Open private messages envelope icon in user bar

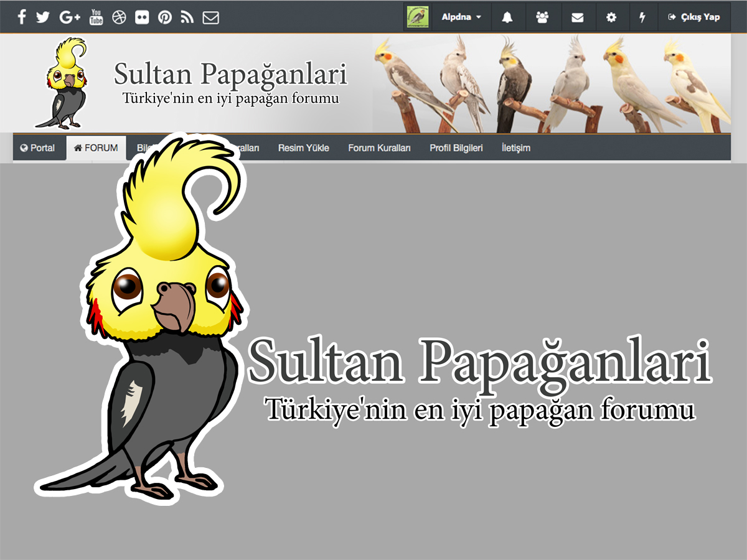[578, 17]
